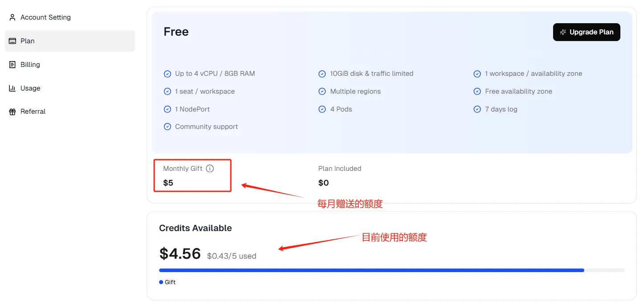Screen dimensions: 644x306
Task: Go to the Billing section
Action: coord(30,65)
